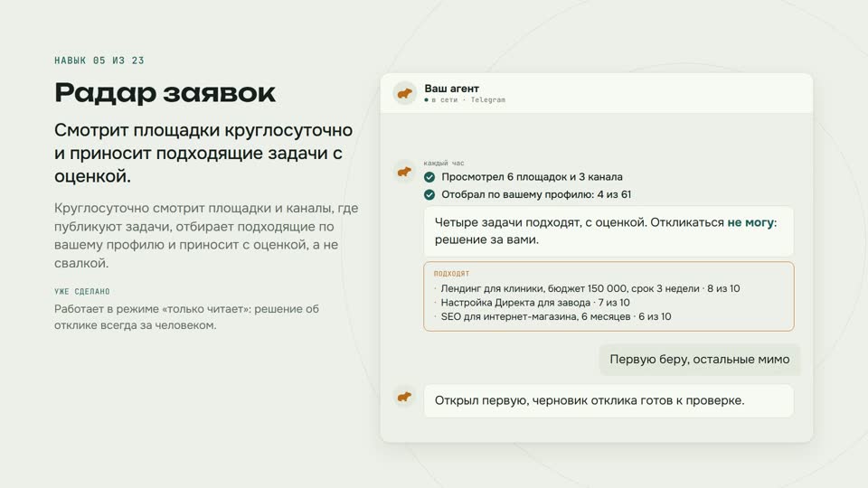Click agent avatar beside "каждый час" message
Screen dimensions: 868x488
click(405, 172)
